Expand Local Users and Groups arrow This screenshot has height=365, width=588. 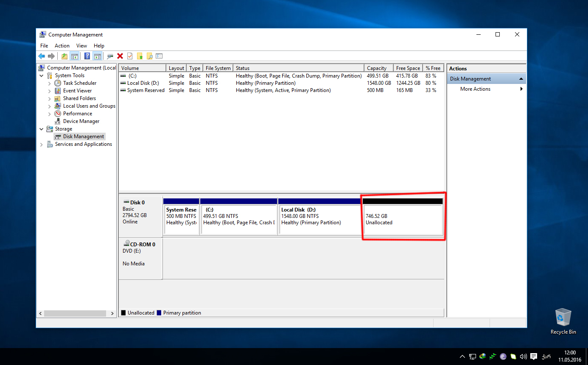click(x=50, y=106)
